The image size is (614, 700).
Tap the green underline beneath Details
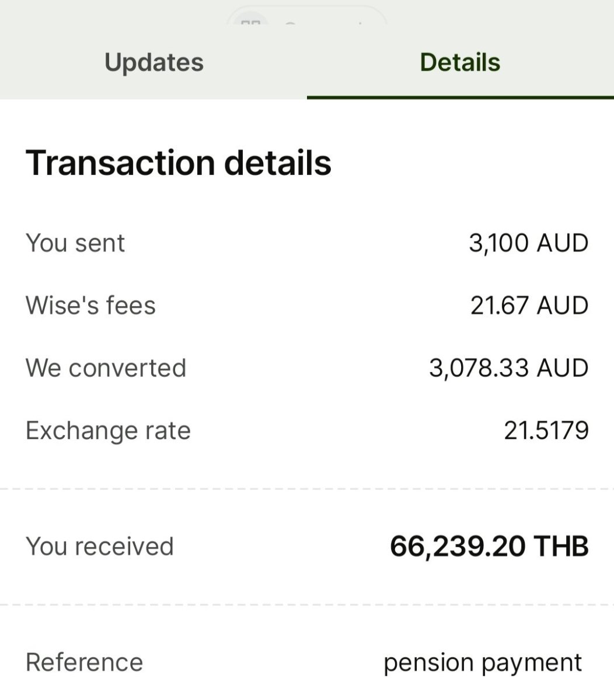coord(461,97)
